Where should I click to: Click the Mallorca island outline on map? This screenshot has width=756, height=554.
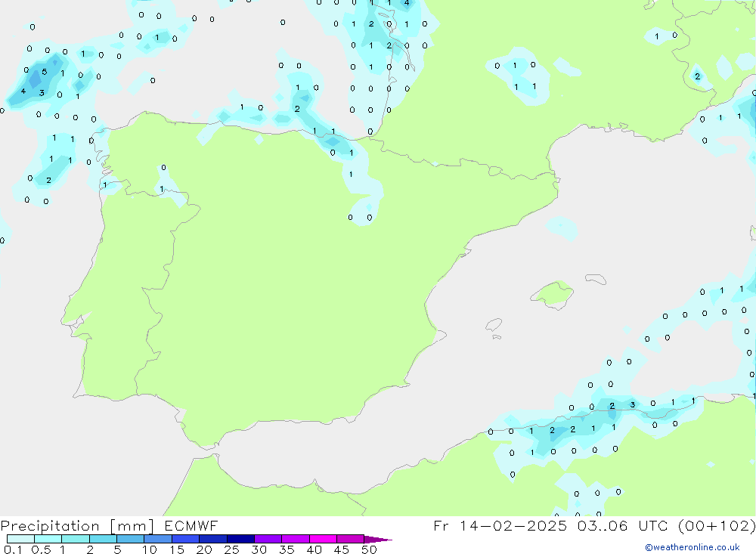click(552, 295)
